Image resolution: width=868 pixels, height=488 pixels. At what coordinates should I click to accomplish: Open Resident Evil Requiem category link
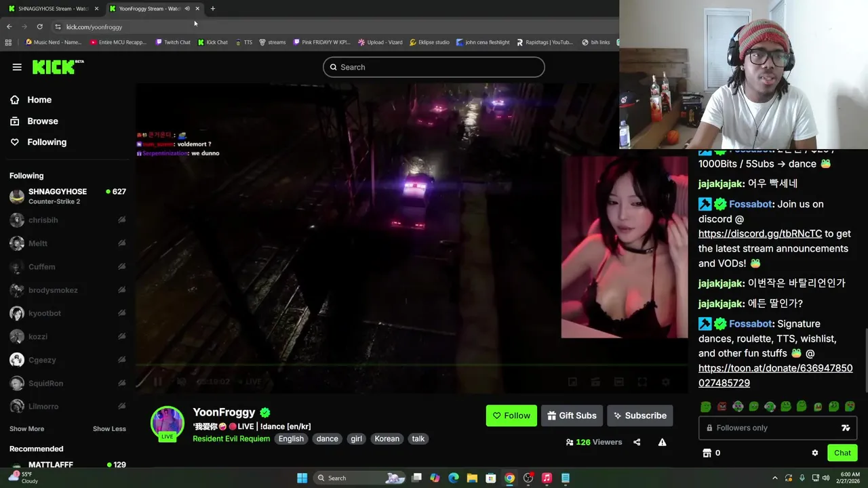coord(231,439)
